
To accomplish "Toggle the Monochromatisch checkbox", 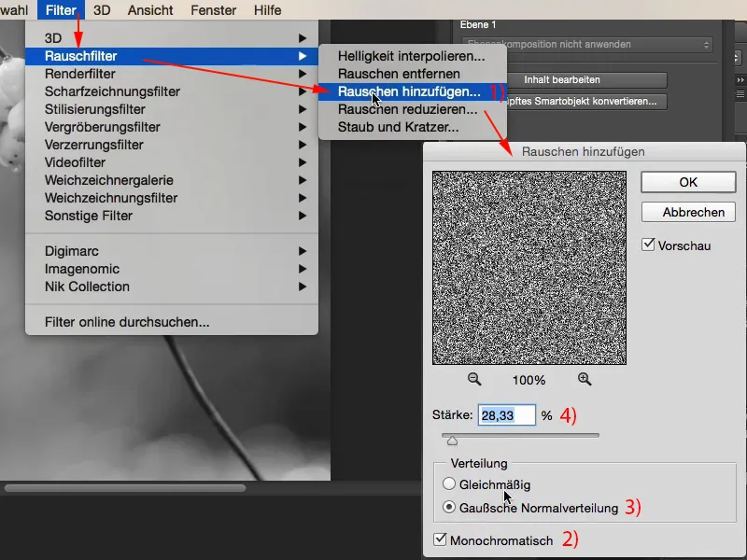I will 440,539.
